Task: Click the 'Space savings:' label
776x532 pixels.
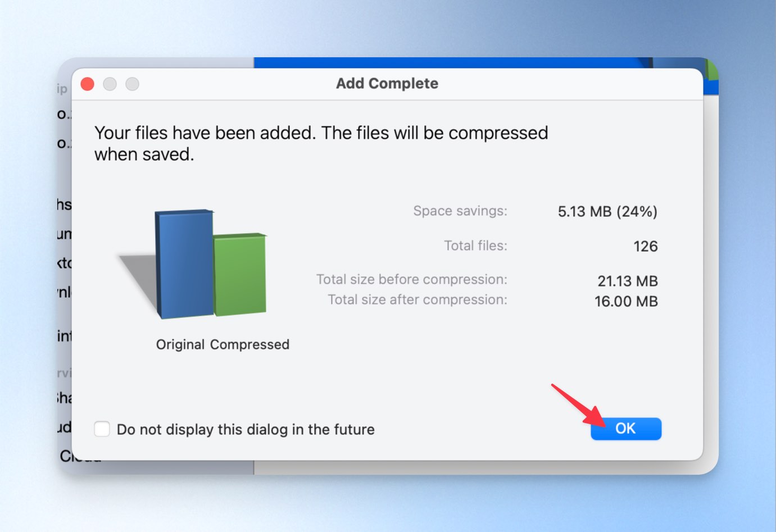Action: click(x=460, y=211)
